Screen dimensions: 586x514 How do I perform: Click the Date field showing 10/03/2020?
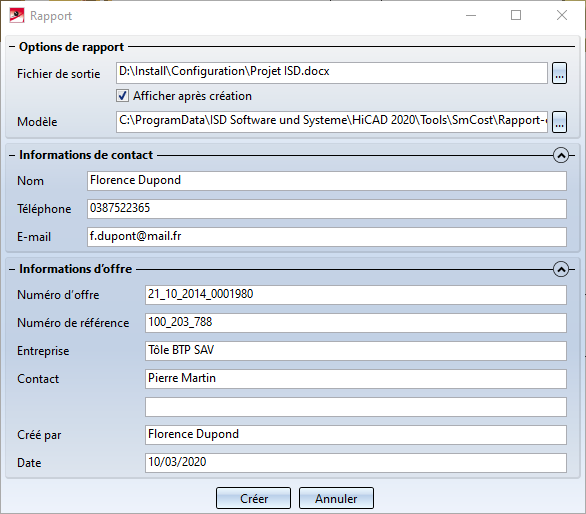tap(356, 463)
